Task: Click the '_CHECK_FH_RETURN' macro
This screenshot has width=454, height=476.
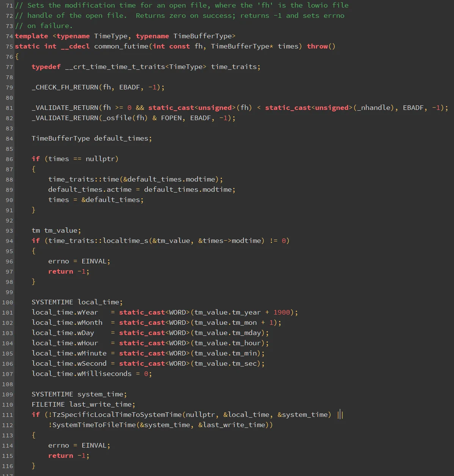Action: click(65, 87)
